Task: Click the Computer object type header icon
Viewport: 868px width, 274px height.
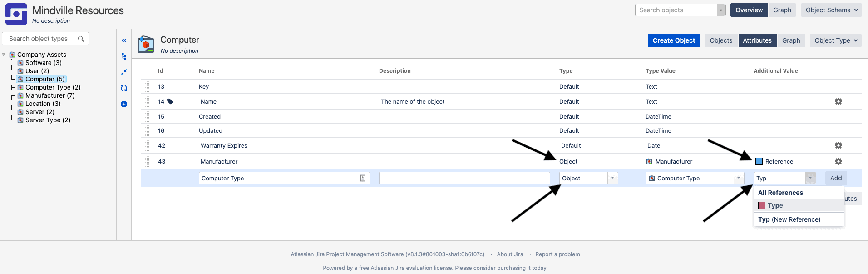Action: pos(146,44)
